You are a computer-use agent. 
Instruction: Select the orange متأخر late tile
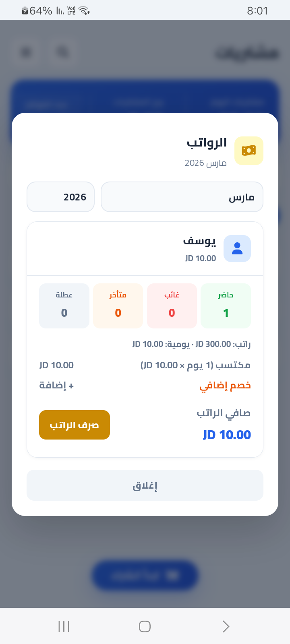coord(118,306)
